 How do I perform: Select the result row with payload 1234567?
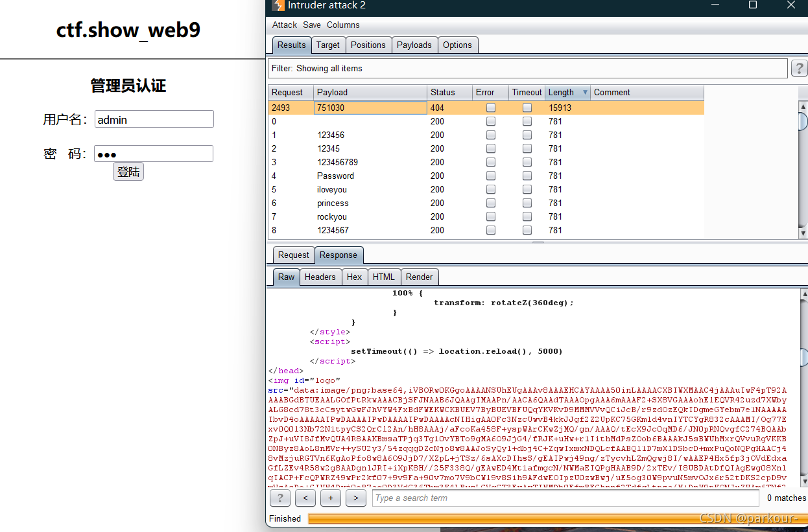click(x=486, y=230)
